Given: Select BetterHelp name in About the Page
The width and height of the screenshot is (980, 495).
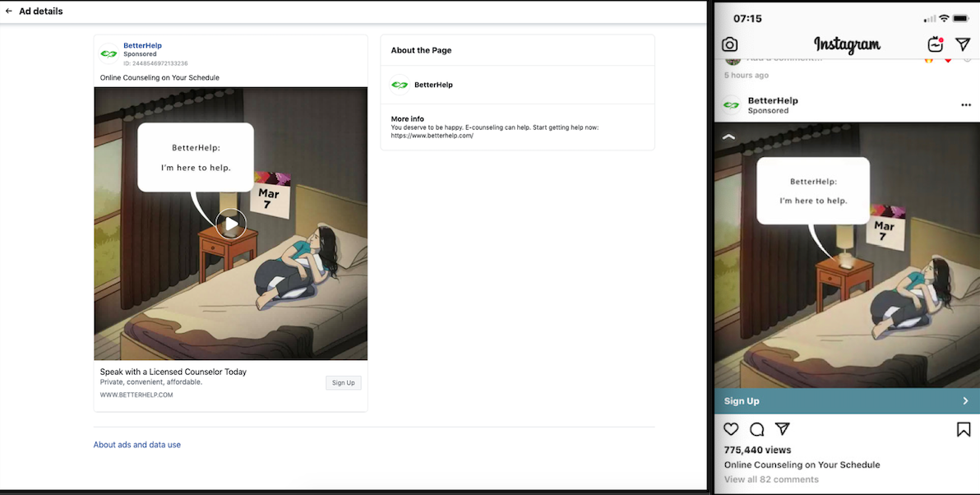Looking at the screenshot, I should click(433, 85).
